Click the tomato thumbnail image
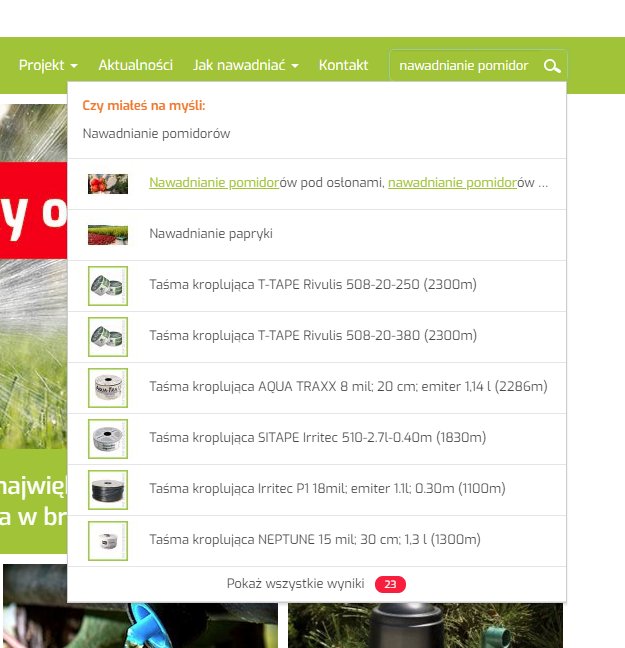 coord(108,184)
